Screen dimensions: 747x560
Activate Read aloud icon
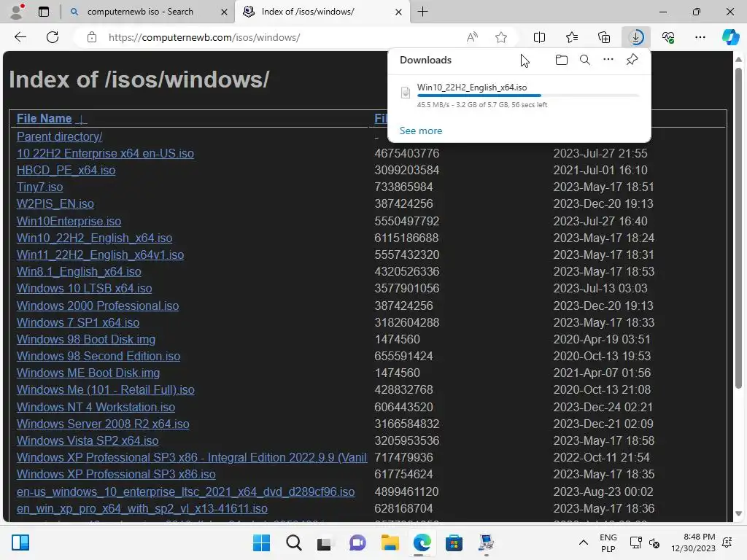click(x=472, y=37)
